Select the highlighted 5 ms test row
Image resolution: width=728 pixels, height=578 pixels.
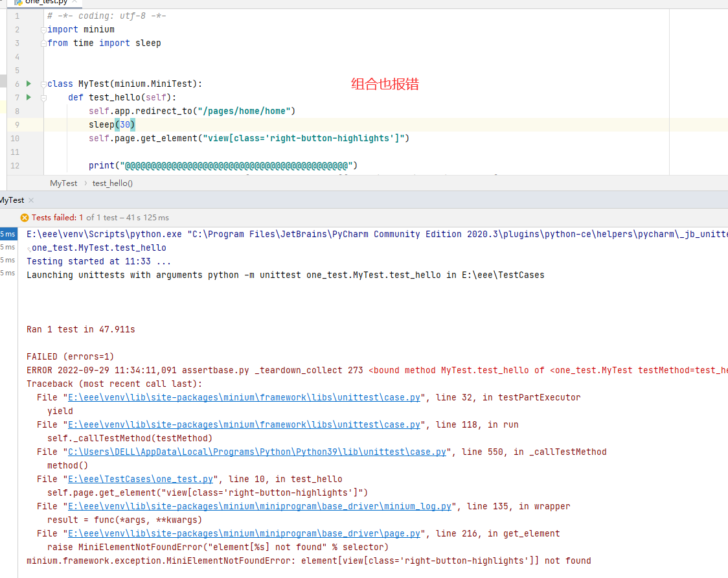click(8, 234)
